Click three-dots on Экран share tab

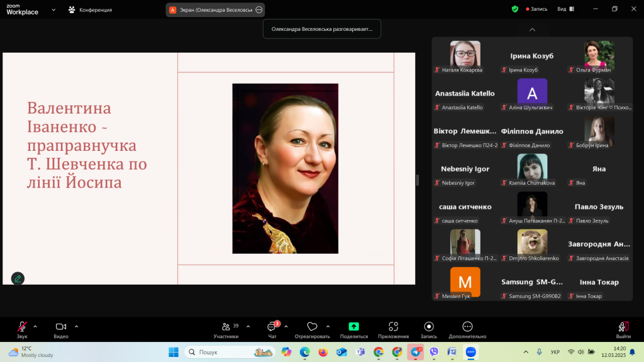[258, 10]
